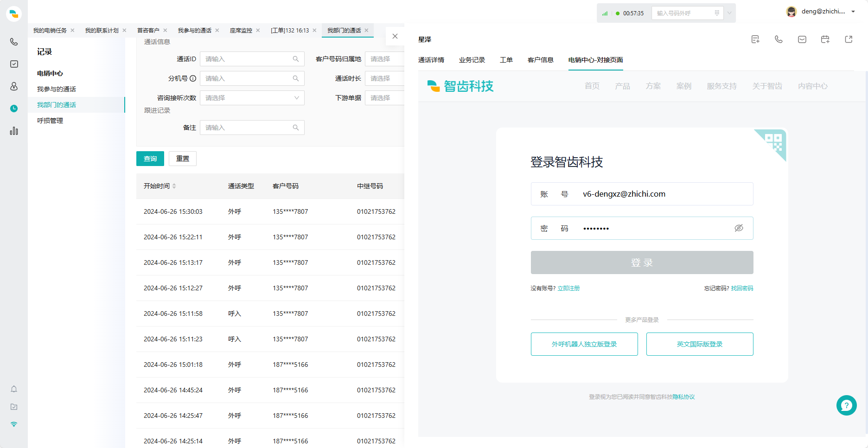Click the 隐私协议 link

[684, 397]
